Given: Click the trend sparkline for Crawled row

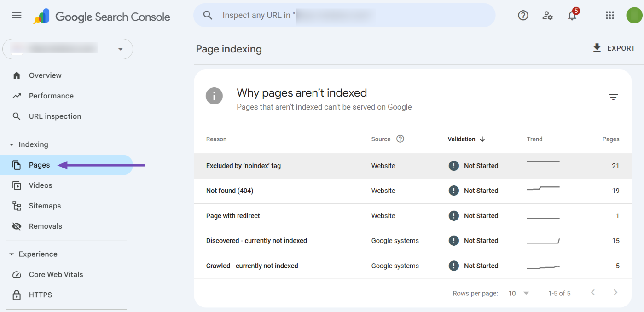Looking at the screenshot, I should click(543, 267).
